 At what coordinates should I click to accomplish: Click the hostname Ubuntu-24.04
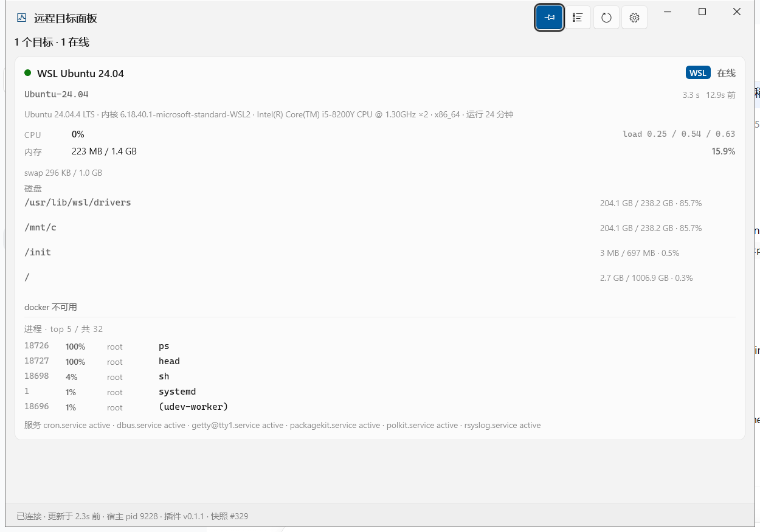(57, 94)
